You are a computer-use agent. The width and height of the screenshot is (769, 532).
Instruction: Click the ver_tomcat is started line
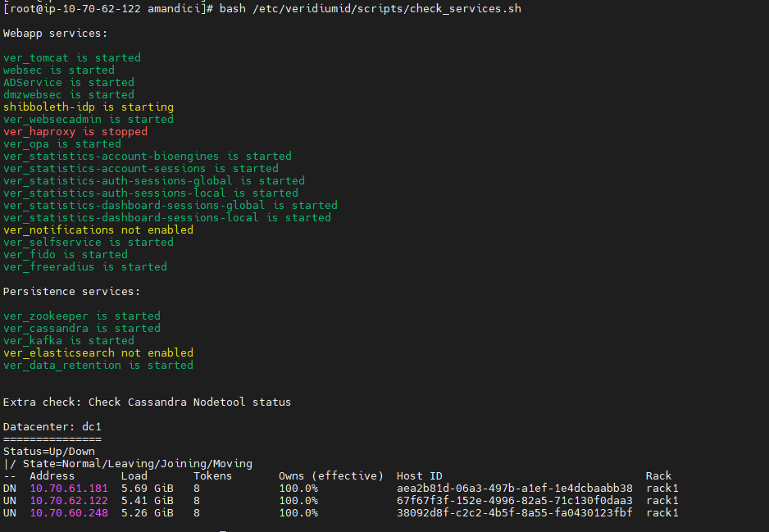pos(72,58)
